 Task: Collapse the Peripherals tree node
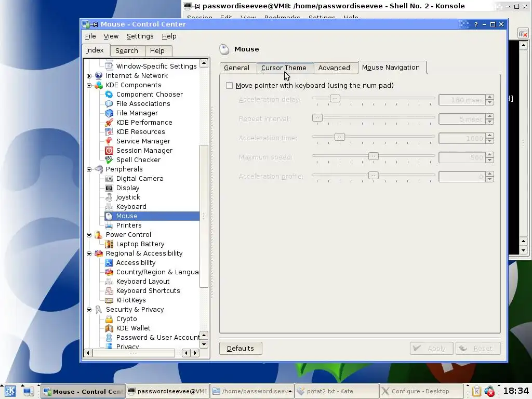[89, 169]
